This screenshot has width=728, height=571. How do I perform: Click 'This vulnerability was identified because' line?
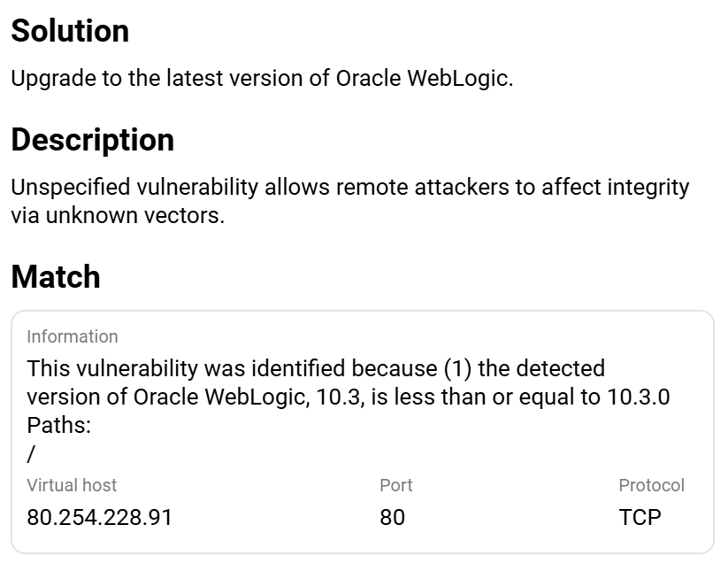(315, 368)
